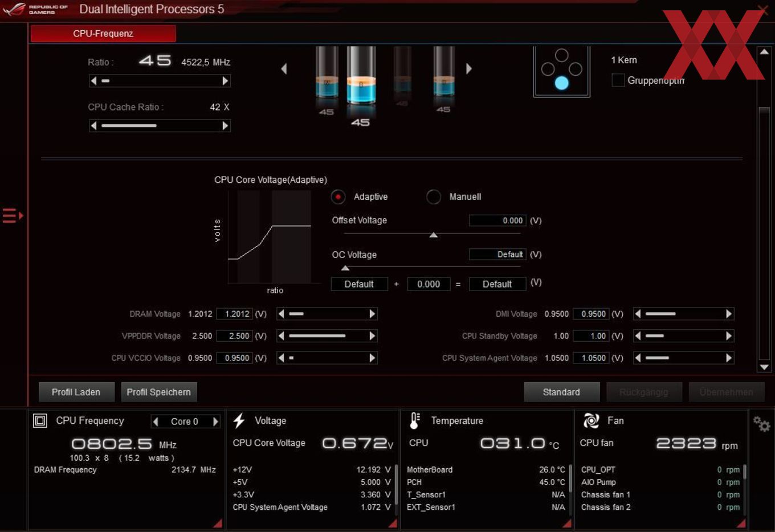Increase VPPDDR Voltage with right arrow
The image size is (775, 532).
pos(373,336)
